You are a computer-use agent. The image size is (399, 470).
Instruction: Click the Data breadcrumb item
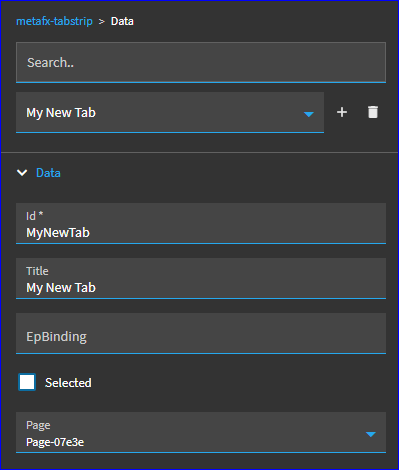point(122,21)
